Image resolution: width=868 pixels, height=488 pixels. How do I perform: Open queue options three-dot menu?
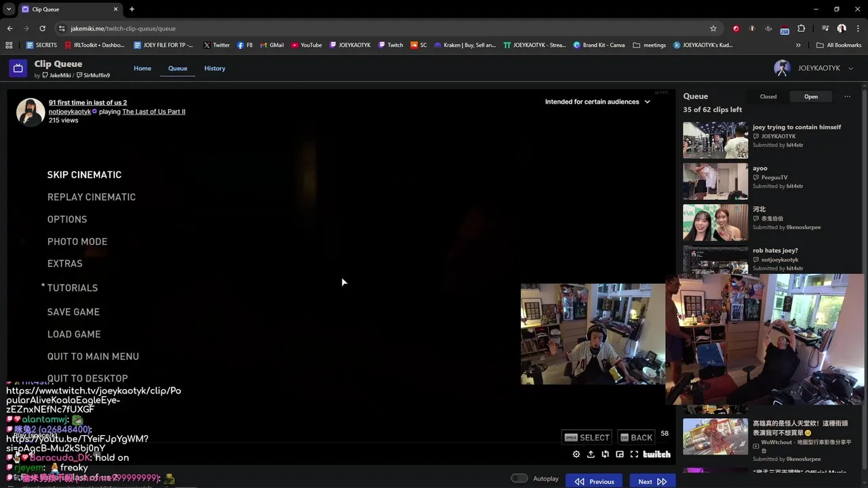point(847,96)
